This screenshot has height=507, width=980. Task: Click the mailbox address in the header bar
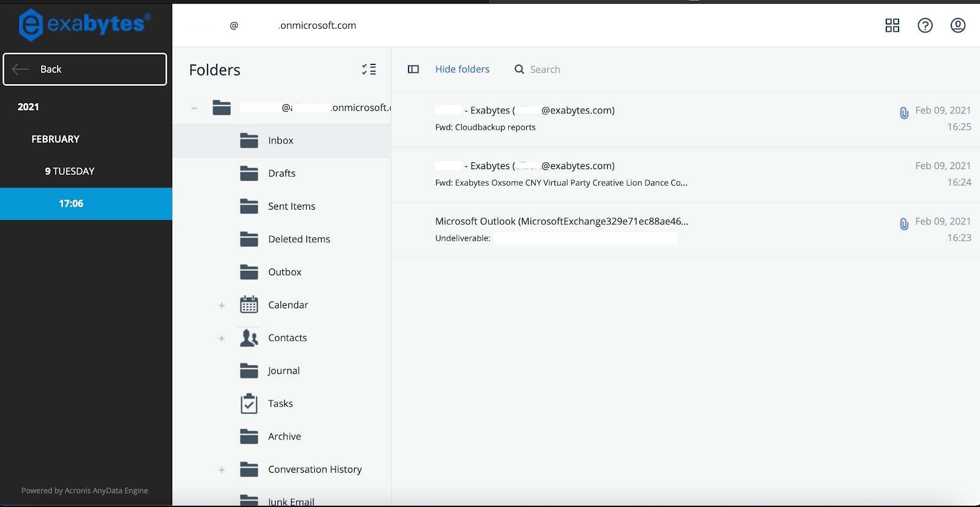pos(273,25)
